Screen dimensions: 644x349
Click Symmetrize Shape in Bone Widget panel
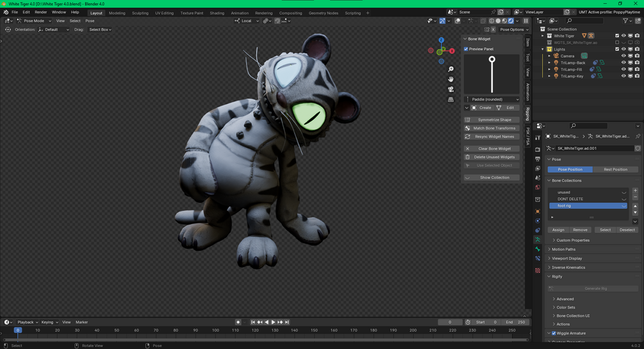tap(494, 119)
